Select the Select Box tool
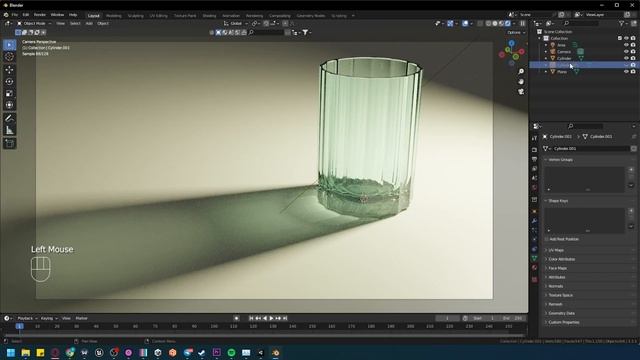This screenshot has width=640, height=360. 9,44
